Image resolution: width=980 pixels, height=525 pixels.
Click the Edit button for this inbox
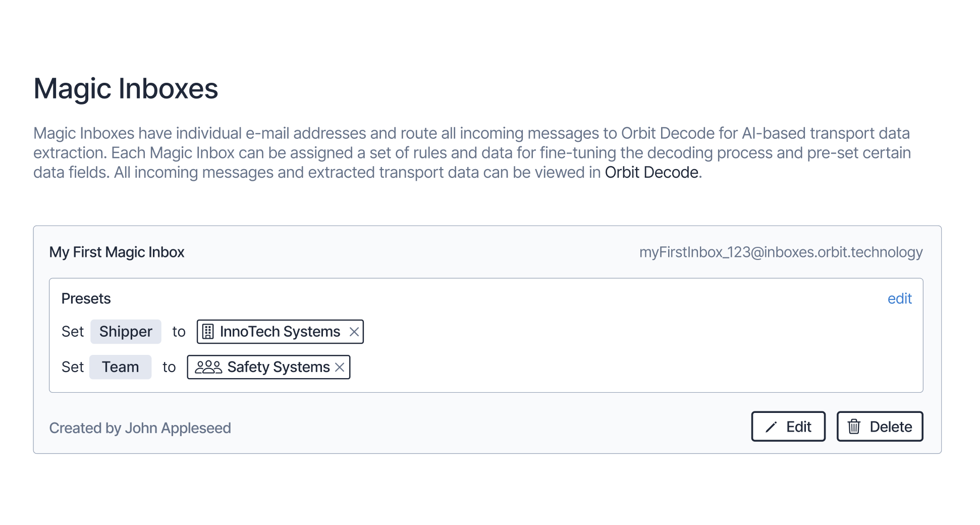788,427
